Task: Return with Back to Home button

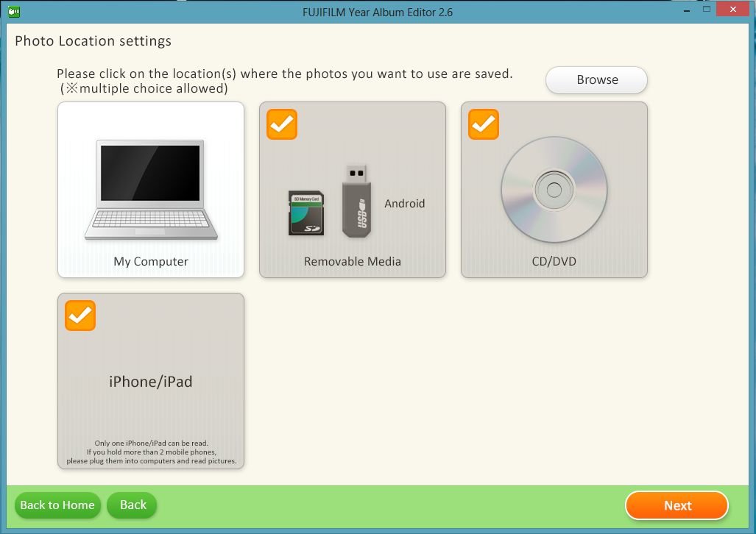Action: pos(58,505)
